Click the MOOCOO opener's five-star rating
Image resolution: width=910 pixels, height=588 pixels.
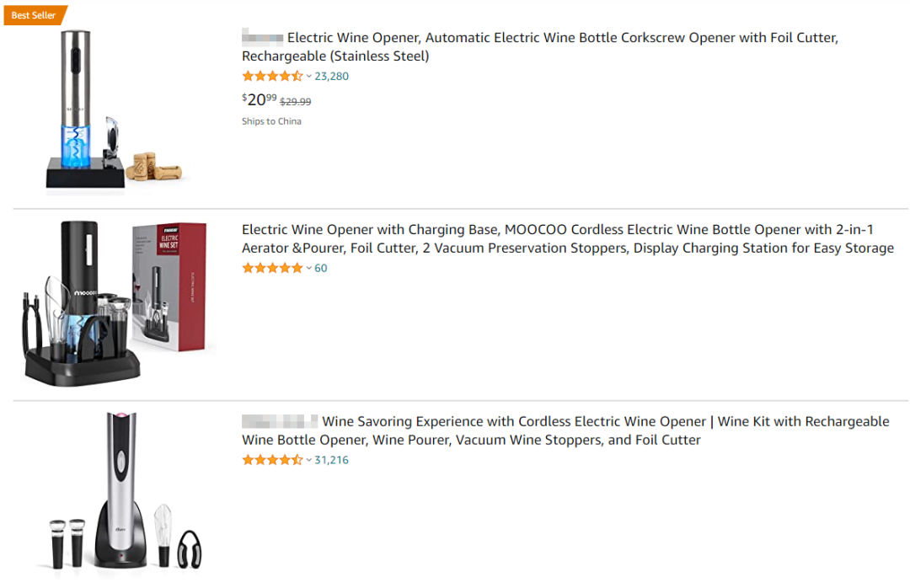coord(271,269)
